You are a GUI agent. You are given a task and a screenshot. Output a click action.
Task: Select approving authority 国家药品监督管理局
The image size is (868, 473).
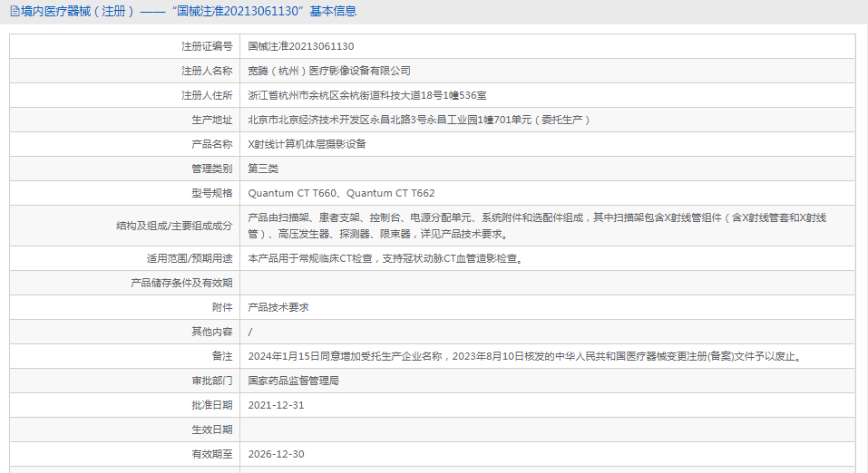pyautogui.click(x=293, y=381)
